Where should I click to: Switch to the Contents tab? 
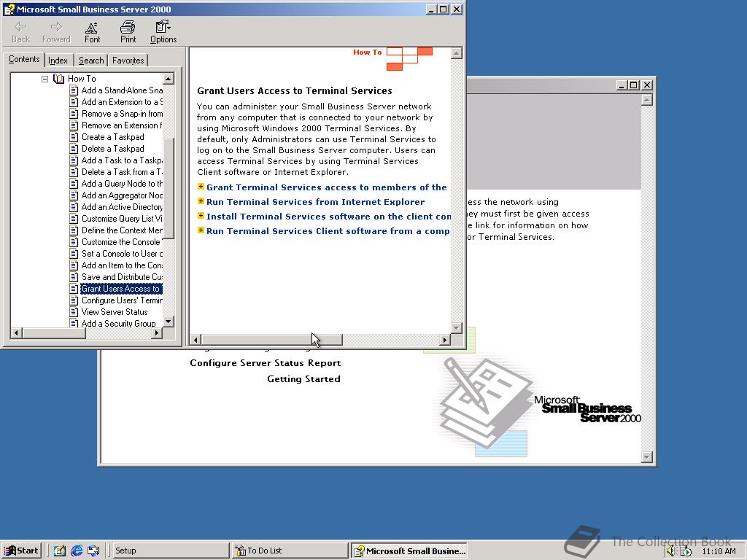click(x=24, y=59)
